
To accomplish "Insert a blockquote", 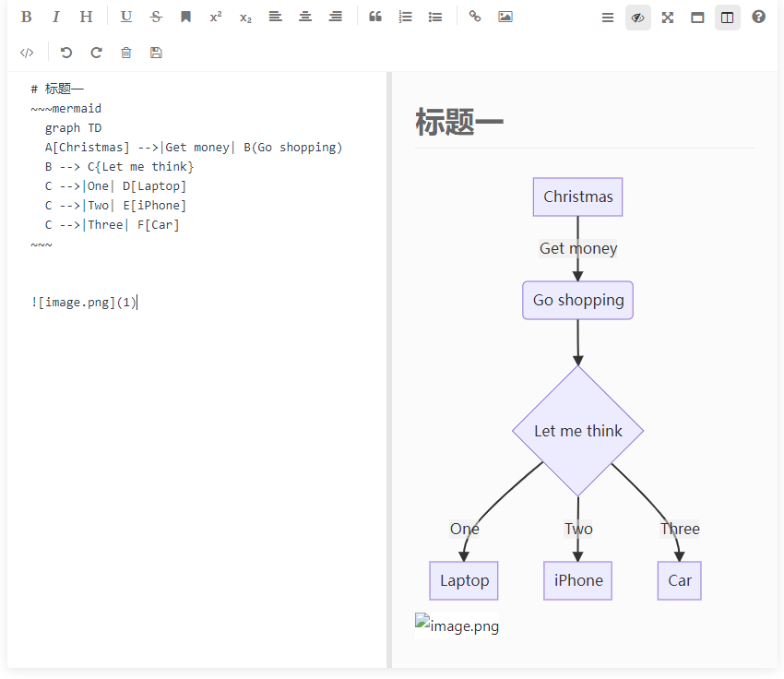I will [375, 17].
